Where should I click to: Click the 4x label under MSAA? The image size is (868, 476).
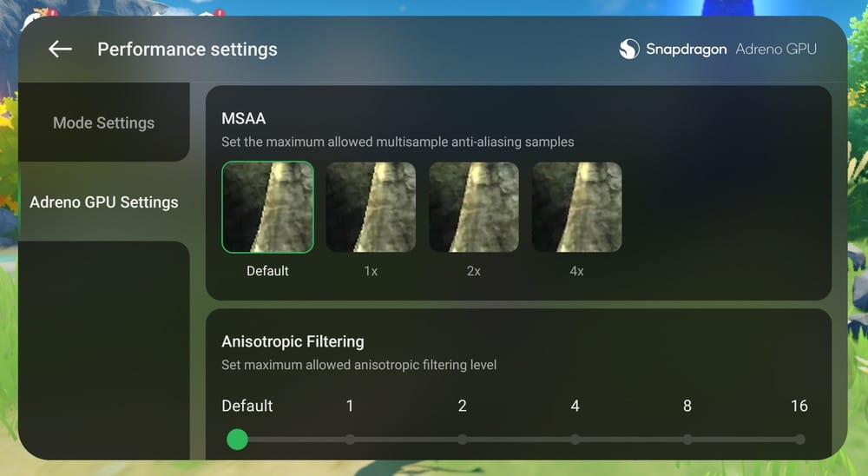pyautogui.click(x=576, y=271)
